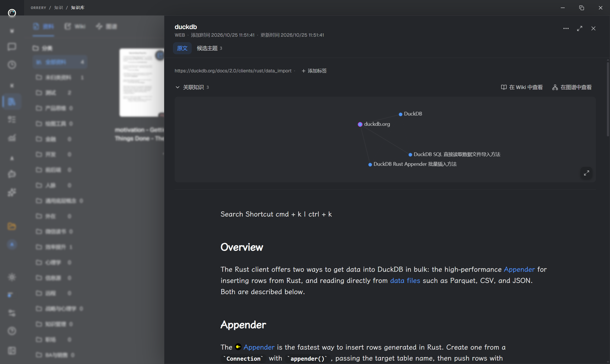Click the Orrery app logo icon
This screenshot has height=364, width=610.
pos(12,12)
